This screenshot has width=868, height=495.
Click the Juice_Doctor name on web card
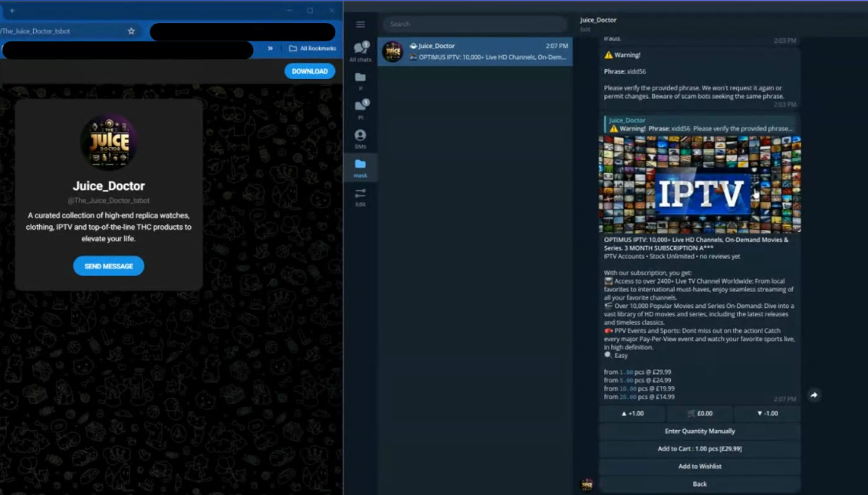pos(109,186)
